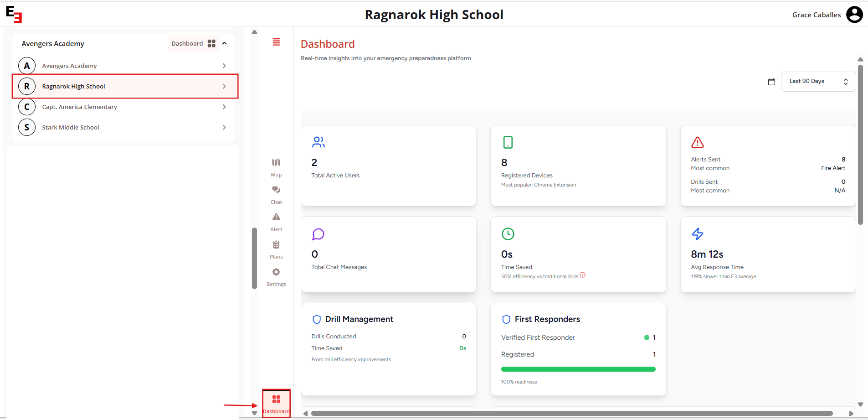The image size is (868, 420).
Task: Open Settings from the sidebar gear
Action: [276, 277]
